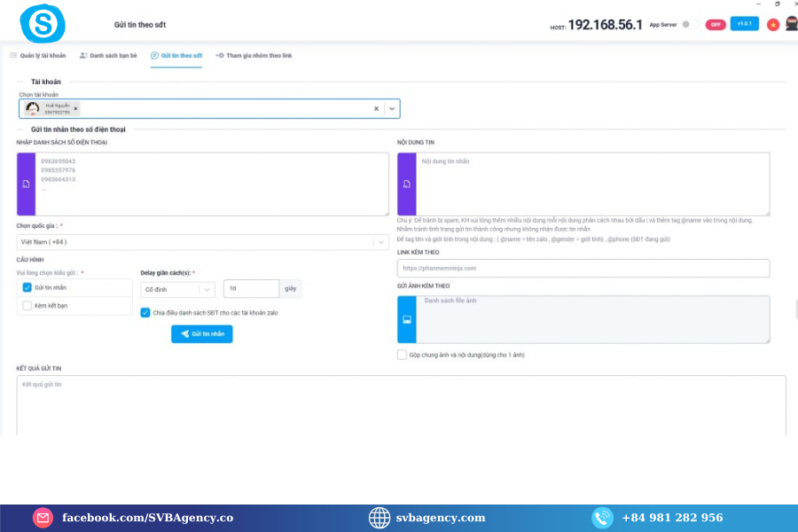The width and height of the screenshot is (798, 532).
Task: Click the Vietnam flag language icon
Action: (x=773, y=25)
